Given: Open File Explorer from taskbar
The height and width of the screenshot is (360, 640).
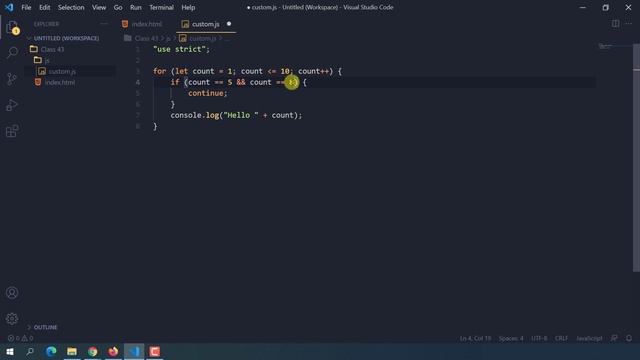Looking at the screenshot, I should pos(72,351).
